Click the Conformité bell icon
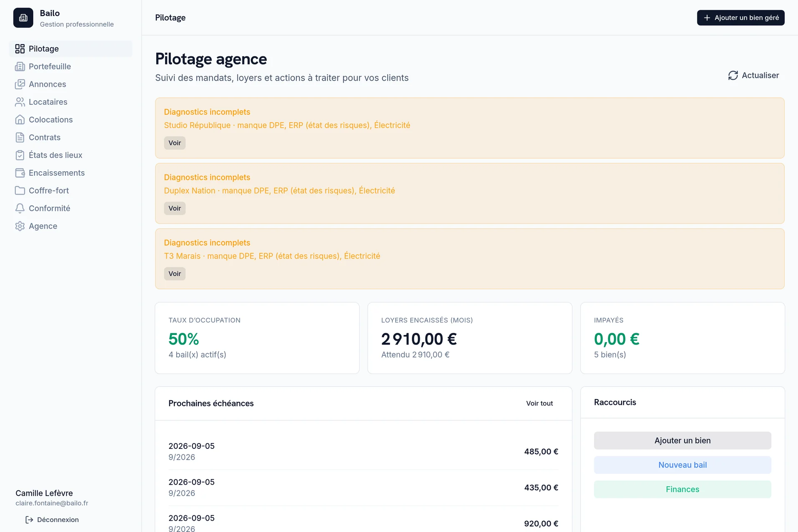798x532 pixels. tap(20, 208)
